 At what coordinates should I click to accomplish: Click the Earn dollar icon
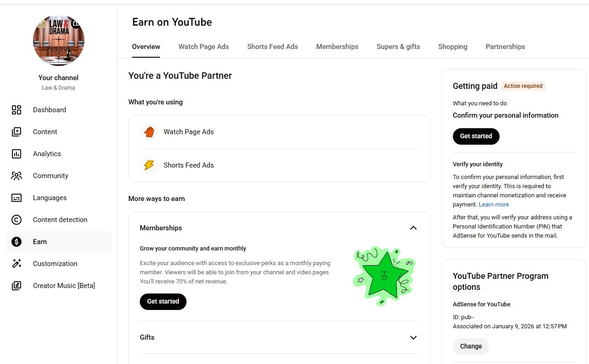tap(17, 242)
